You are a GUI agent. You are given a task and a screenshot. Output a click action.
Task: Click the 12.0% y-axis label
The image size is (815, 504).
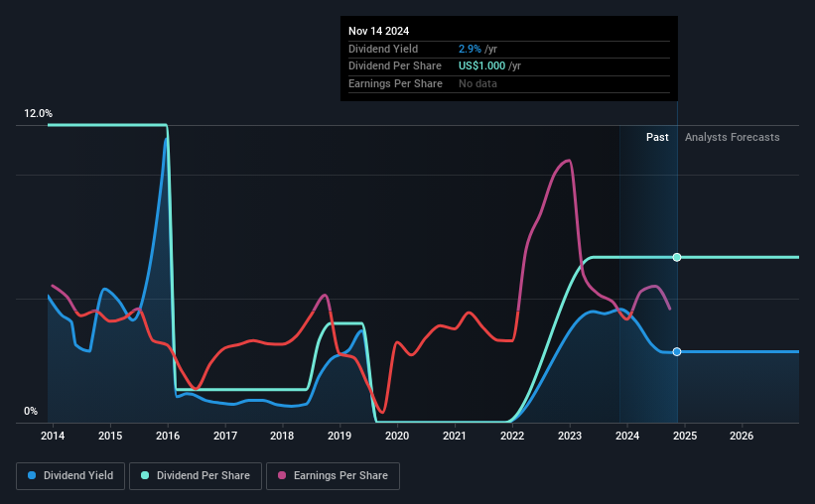click(38, 113)
